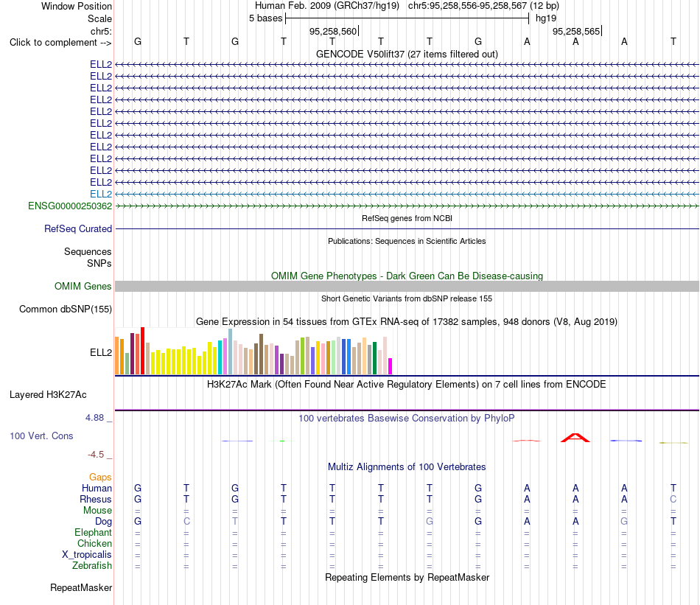Open 'Short Genetic Variants from dbSNP release 155' title
This screenshot has height=605, width=700.
pos(407,298)
